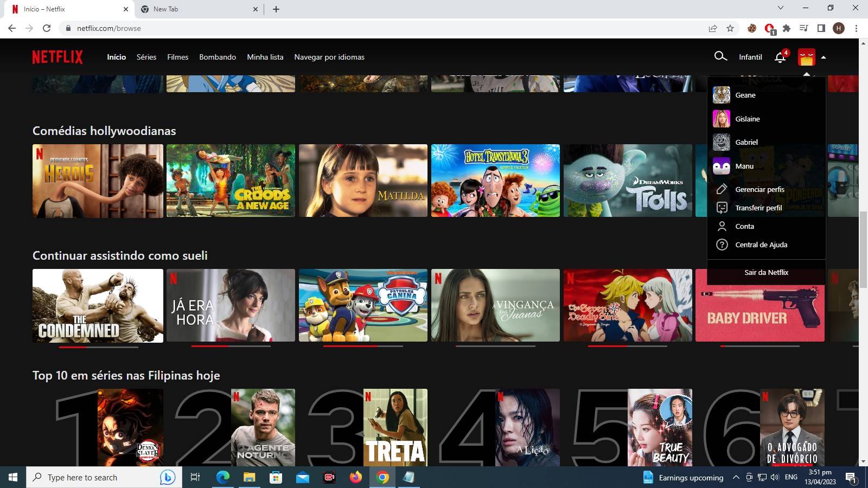Click Sair da Netflix

(x=766, y=272)
